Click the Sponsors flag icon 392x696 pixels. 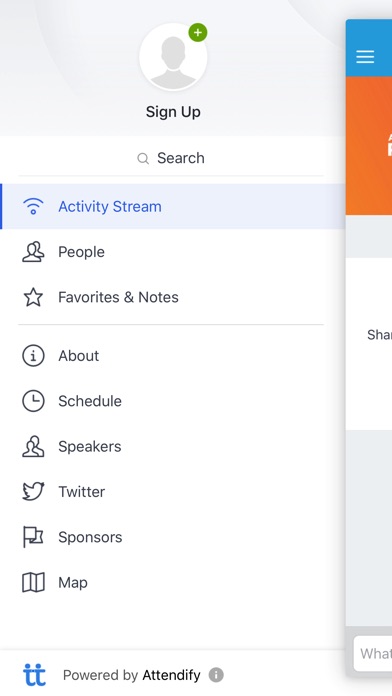[33, 537]
